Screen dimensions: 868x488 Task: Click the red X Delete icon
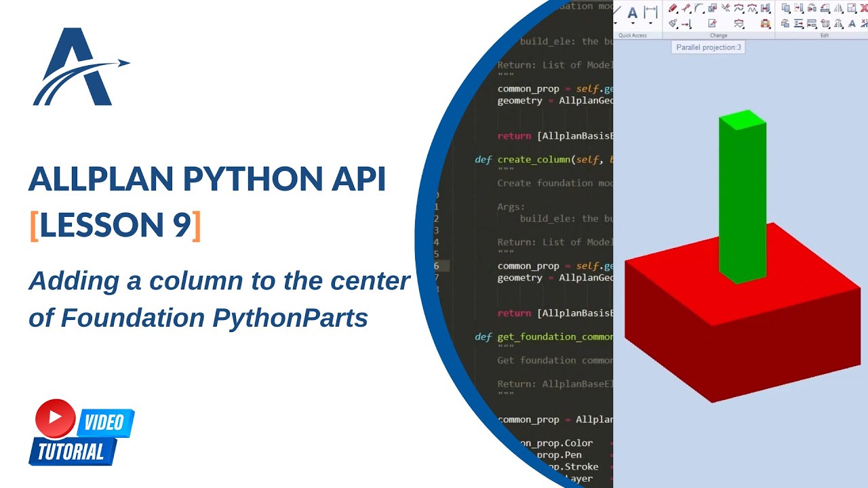pos(863,8)
